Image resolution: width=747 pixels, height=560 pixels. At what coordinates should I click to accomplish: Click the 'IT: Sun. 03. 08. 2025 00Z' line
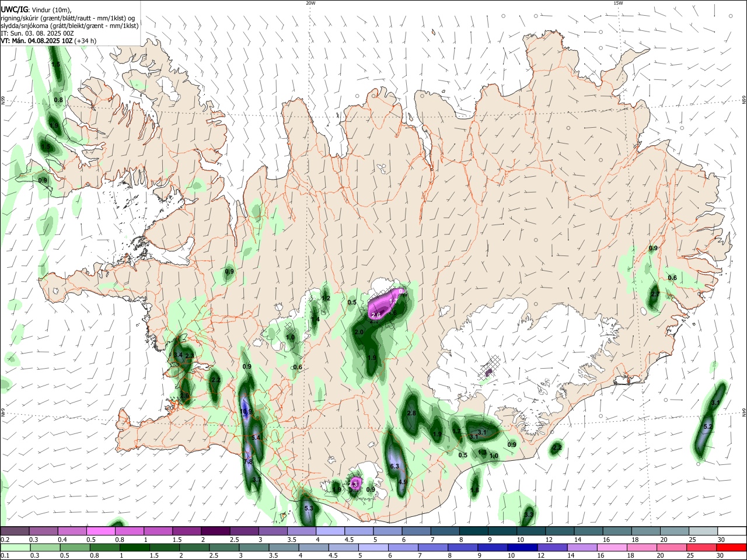pyautogui.click(x=37, y=33)
